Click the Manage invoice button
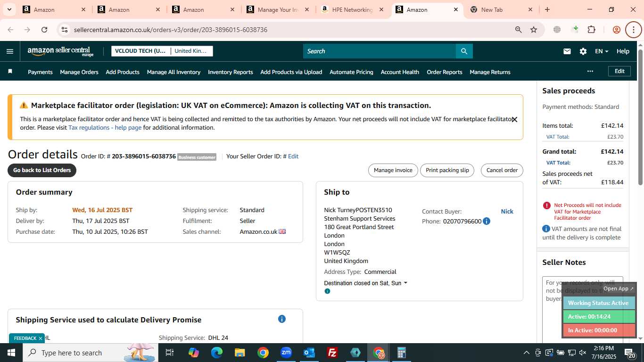 pos(393,170)
